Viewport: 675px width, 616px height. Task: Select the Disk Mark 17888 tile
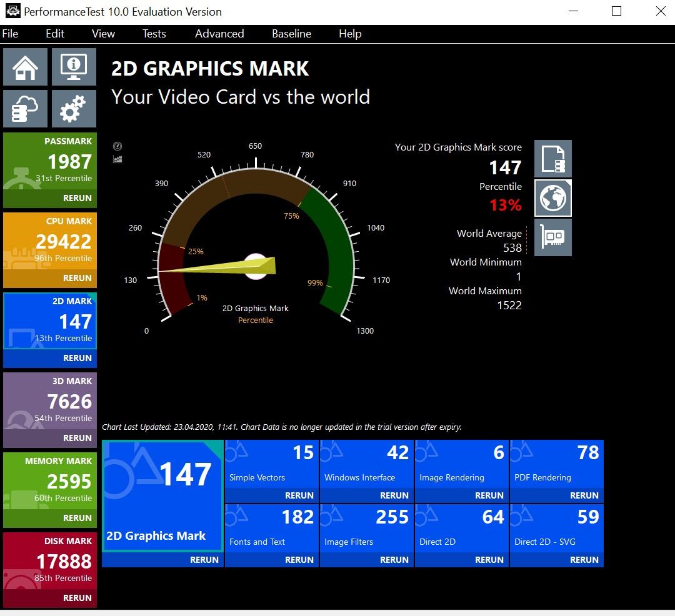coord(50,561)
